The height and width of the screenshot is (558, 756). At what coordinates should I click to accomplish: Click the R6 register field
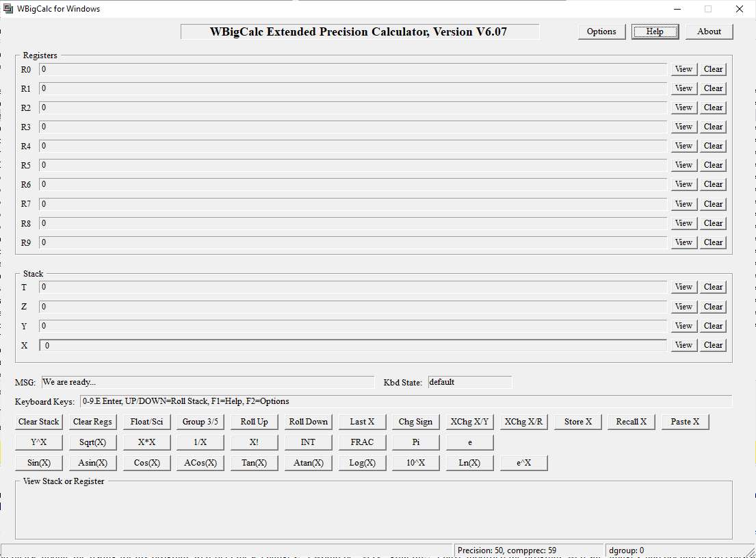(x=353, y=184)
